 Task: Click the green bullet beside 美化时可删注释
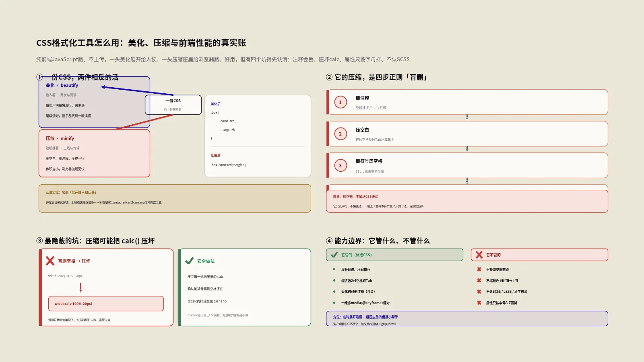[x=334, y=292]
